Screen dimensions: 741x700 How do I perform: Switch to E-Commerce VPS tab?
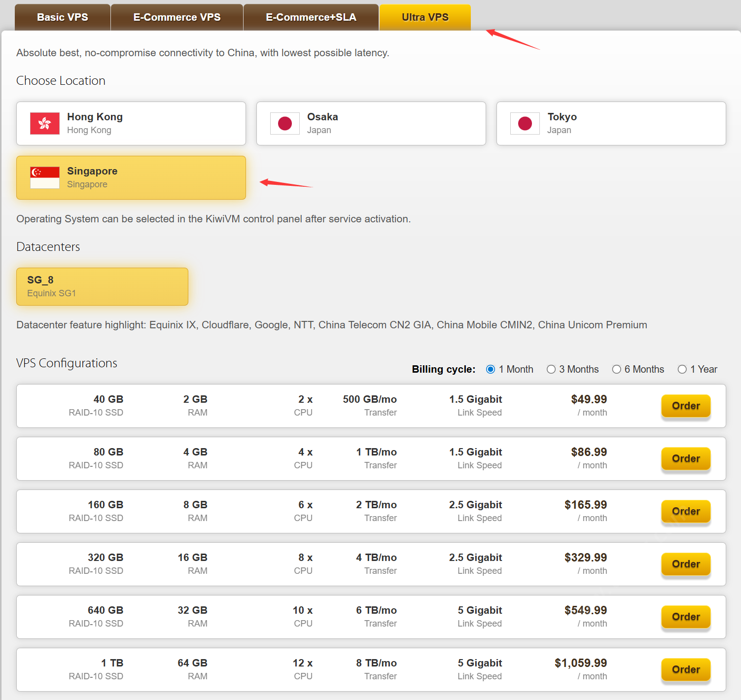tap(177, 17)
